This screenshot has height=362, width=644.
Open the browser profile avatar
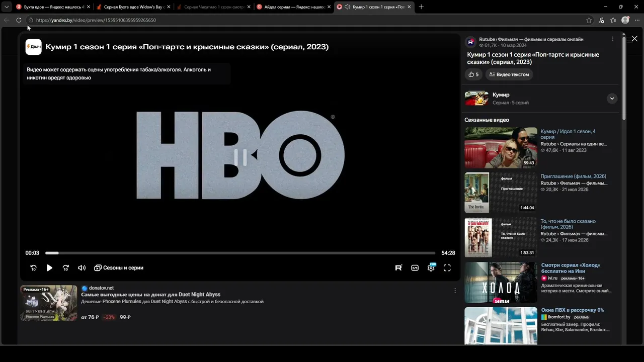point(625,20)
